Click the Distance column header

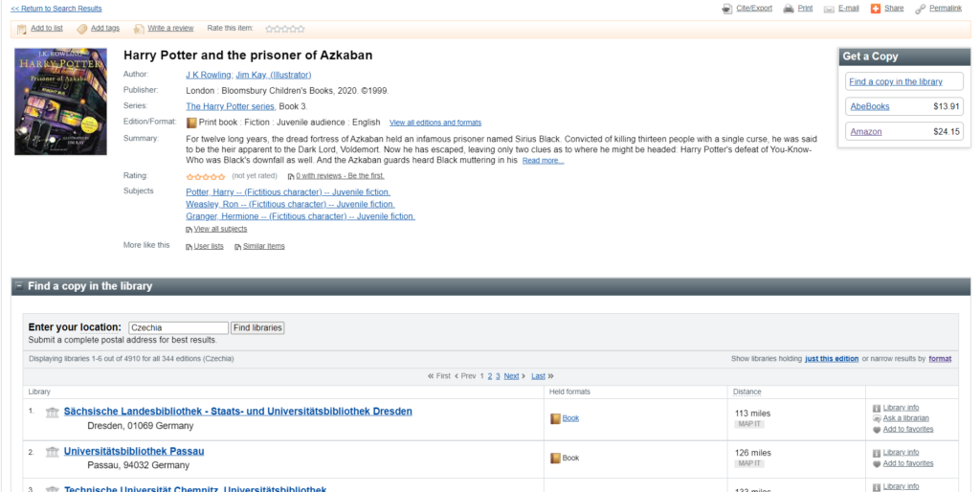[x=746, y=392]
